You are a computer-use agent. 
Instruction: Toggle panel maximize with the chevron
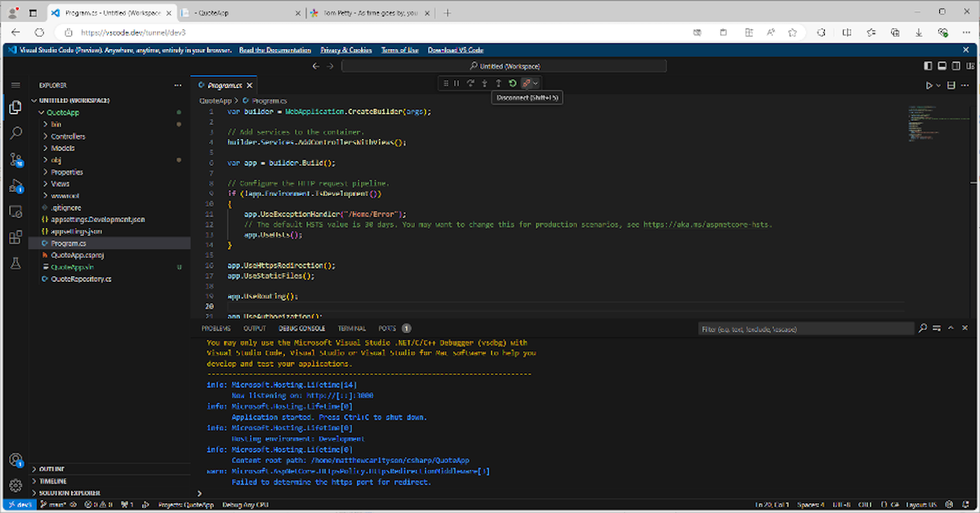pos(951,328)
